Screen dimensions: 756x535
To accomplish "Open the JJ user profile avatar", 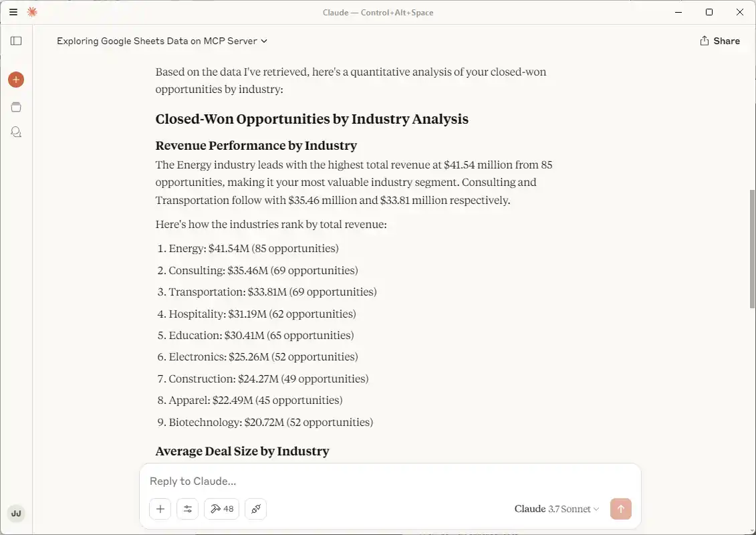I will [x=16, y=514].
